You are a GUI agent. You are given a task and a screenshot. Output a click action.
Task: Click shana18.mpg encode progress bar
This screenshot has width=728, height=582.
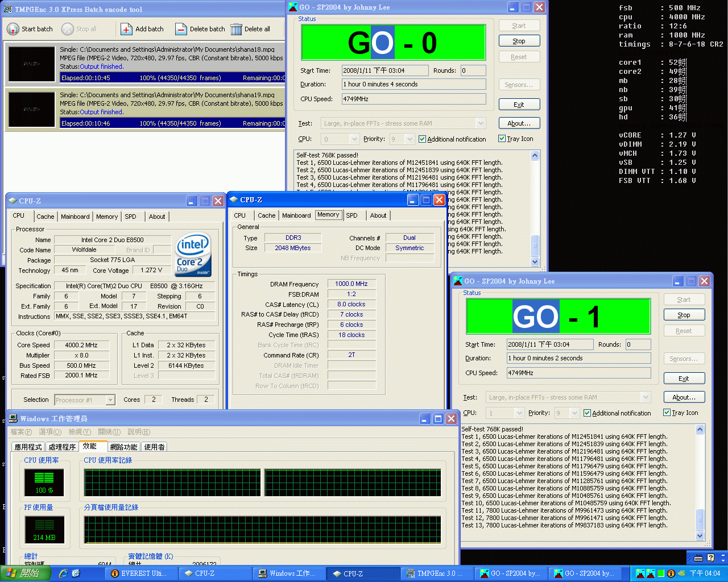tap(172, 78)
